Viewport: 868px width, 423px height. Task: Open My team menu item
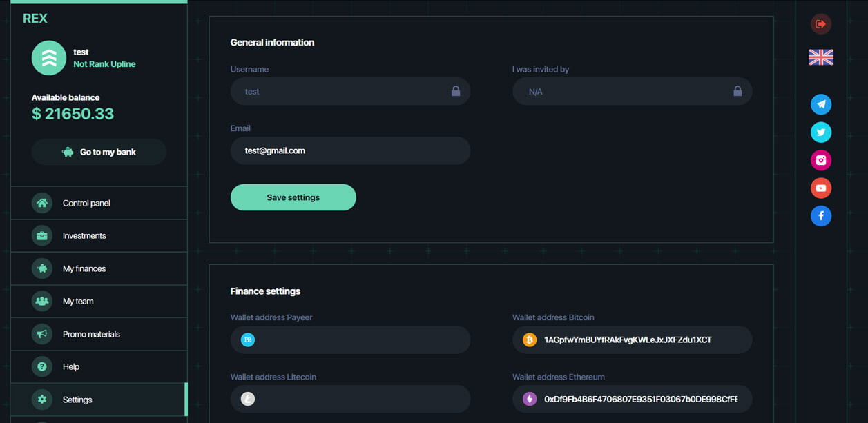click(x=99, y=301)
